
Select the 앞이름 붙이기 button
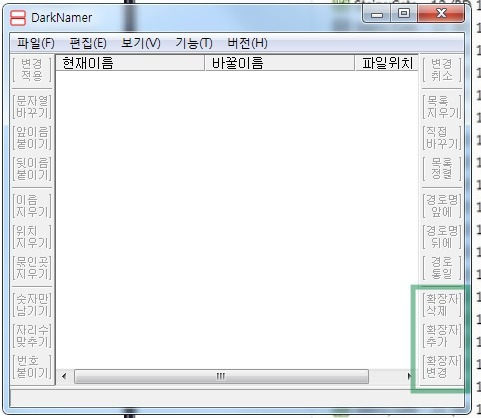pyautogui.click(x=32, y=138)
